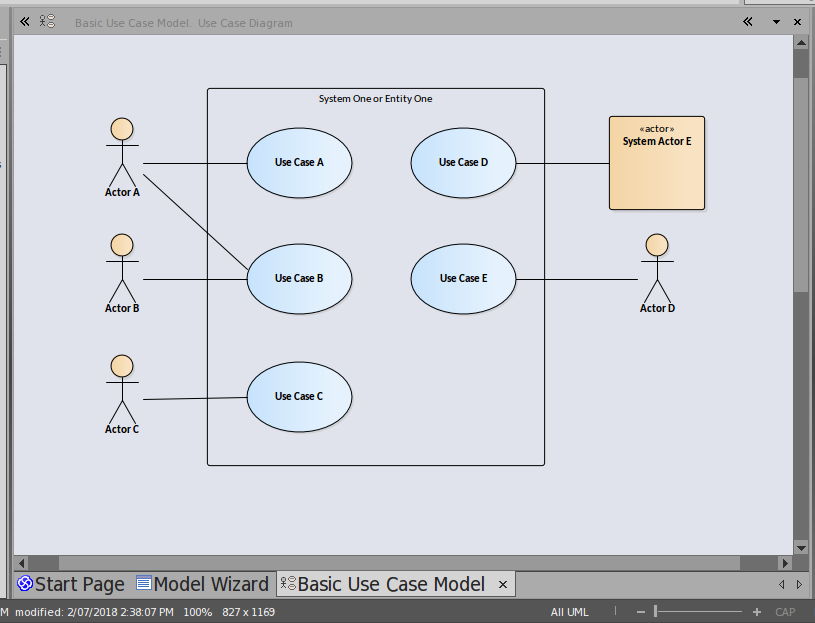The image size is (815, 623).
Task: Click the left double-chevron collapse icon
Action: click(x=24, y=21)
